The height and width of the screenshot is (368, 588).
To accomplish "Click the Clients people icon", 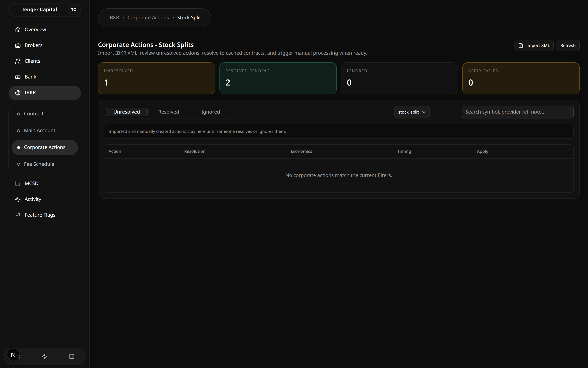I will click(18, 61).
